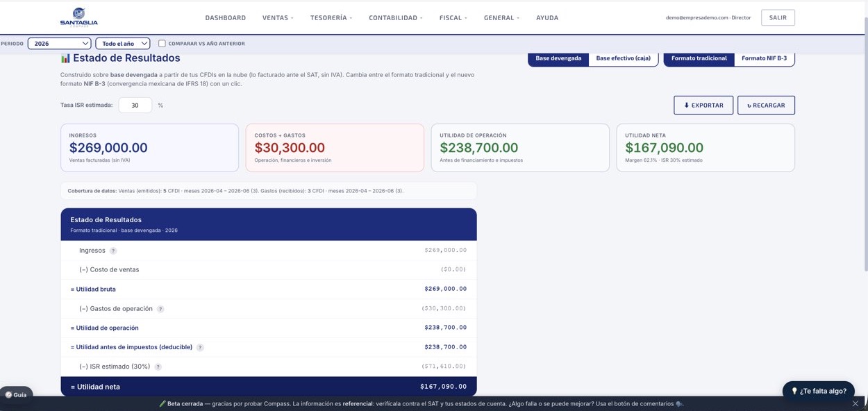This screenshot has height=411, width=868.
Task: Switch to Formato NIF B-3
Action: (764, 58)
